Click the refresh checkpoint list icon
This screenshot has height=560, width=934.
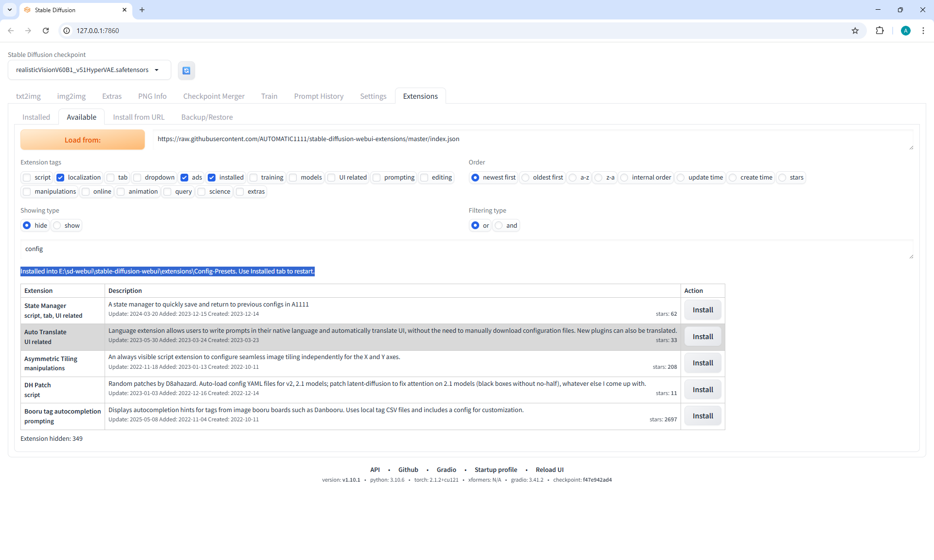click(186, 71)
